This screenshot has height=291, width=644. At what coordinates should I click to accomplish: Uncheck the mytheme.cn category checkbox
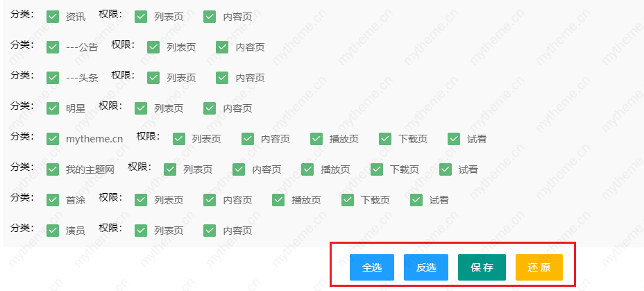pos(53,139)
